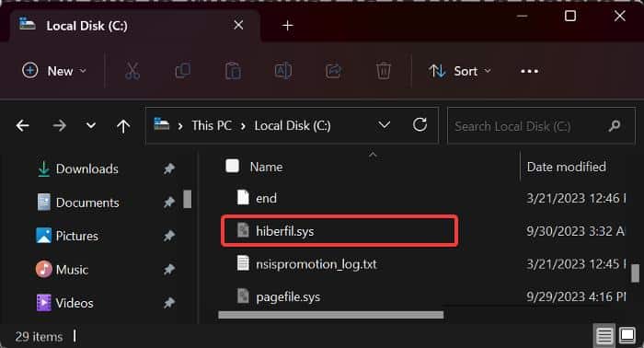Click chevron before This PC in address bar
The image size is (644, 348).
click(x=180, y=126)
